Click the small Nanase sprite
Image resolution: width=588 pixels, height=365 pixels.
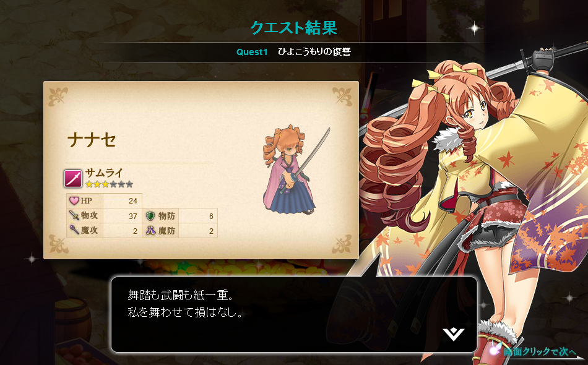[295, 170]
